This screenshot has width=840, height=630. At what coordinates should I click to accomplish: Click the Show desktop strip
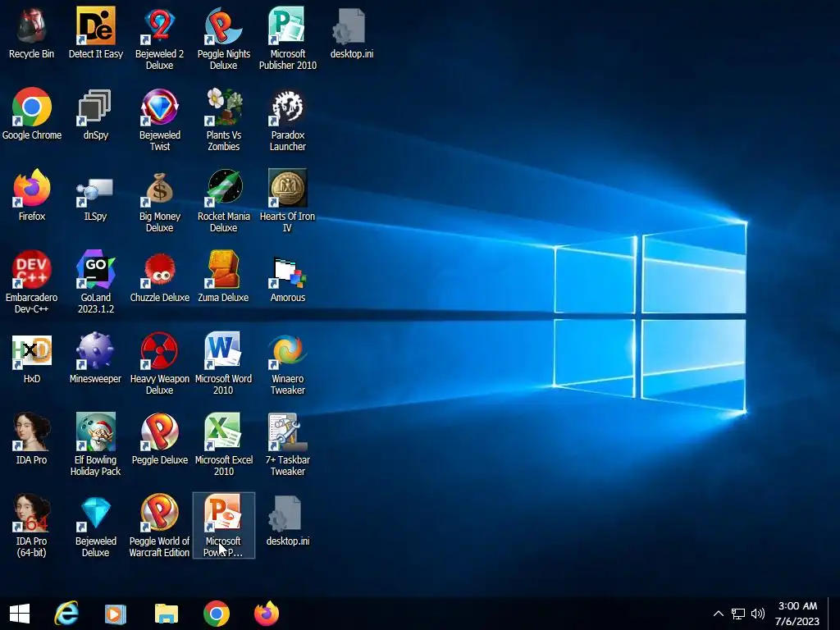(834, 614)
